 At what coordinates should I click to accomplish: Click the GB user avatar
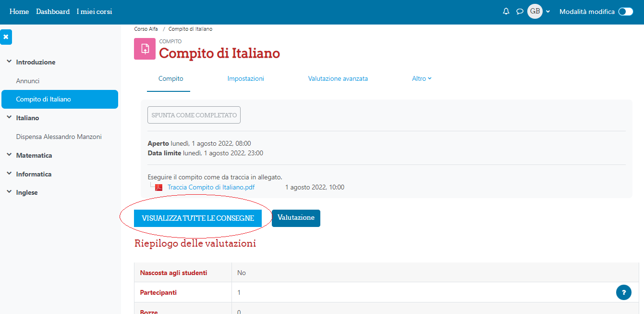pos(535,12)
